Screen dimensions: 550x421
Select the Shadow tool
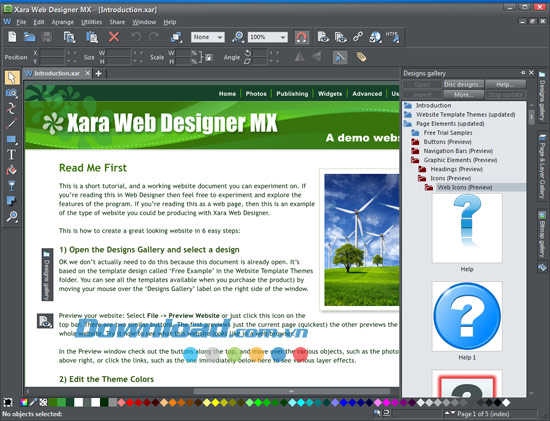pos(12,201)
